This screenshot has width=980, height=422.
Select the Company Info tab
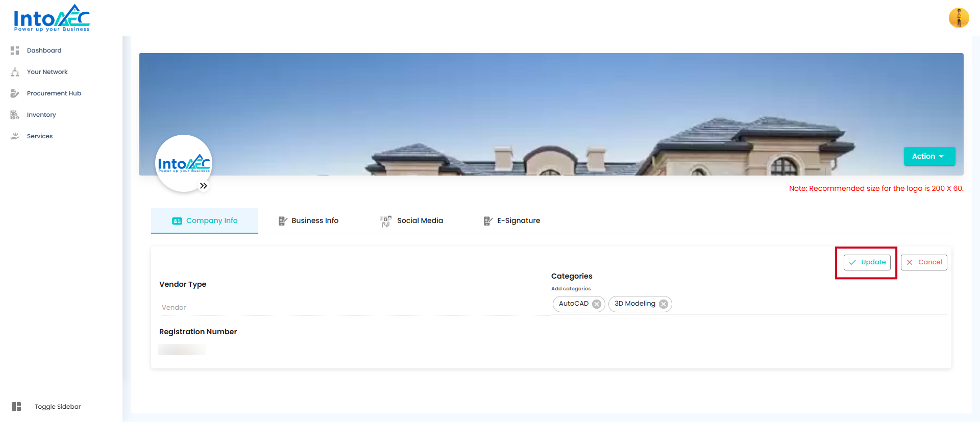point(205,220)
